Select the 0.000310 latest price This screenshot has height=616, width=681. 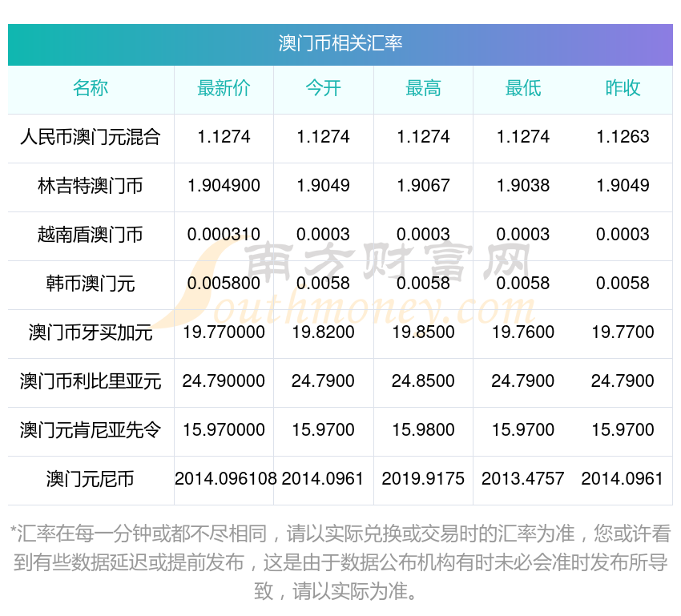point(224,235)
